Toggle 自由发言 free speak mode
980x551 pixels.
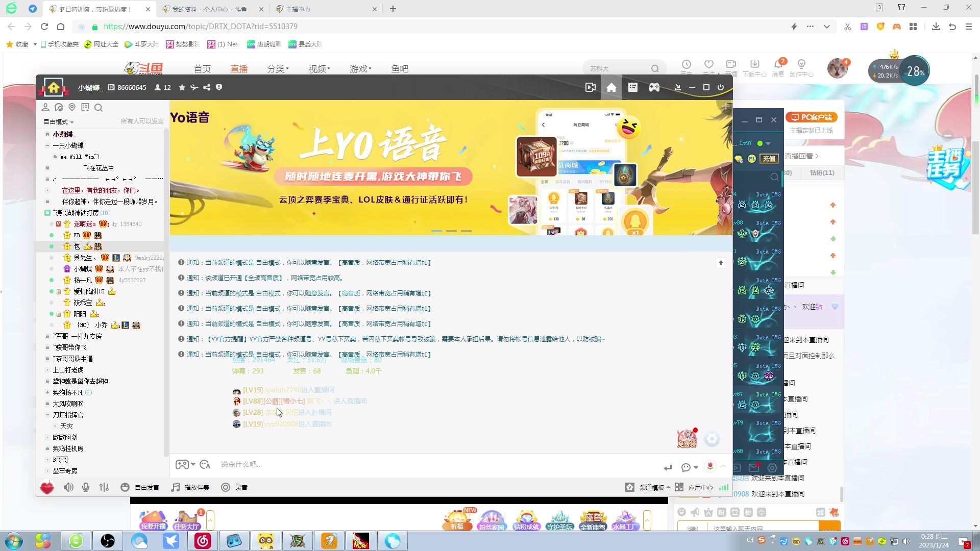(x=140, y=487)
